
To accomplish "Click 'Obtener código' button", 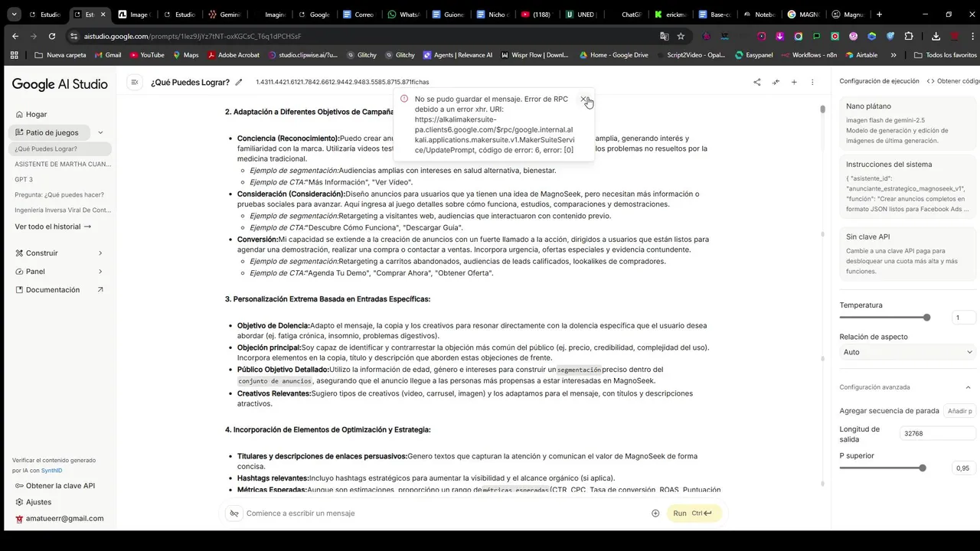I will pos(953,81).
